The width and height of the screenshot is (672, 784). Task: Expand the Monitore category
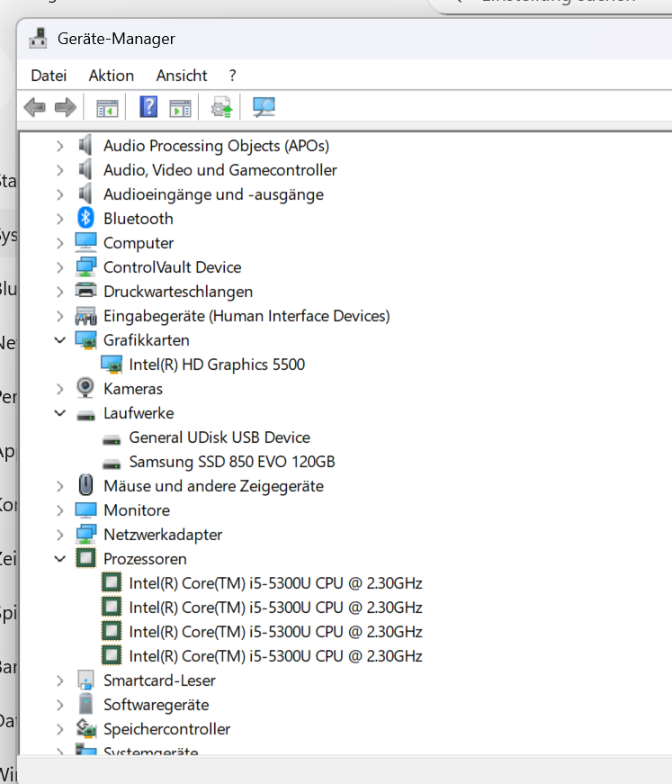[60, 510]
